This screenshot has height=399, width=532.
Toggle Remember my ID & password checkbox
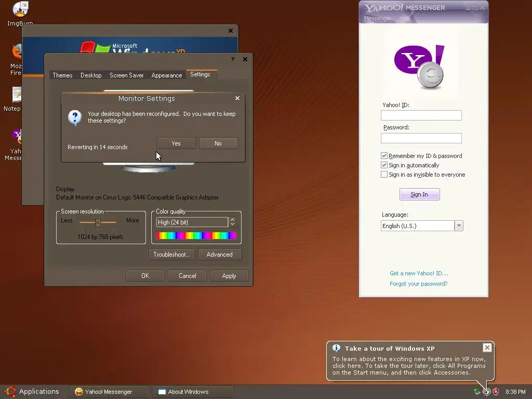click(x=384, y=156)
